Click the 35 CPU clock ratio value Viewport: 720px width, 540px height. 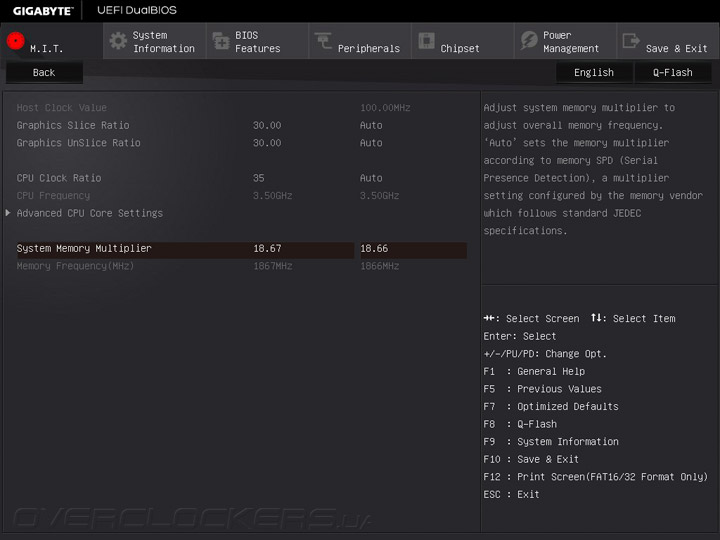point(259,178)
